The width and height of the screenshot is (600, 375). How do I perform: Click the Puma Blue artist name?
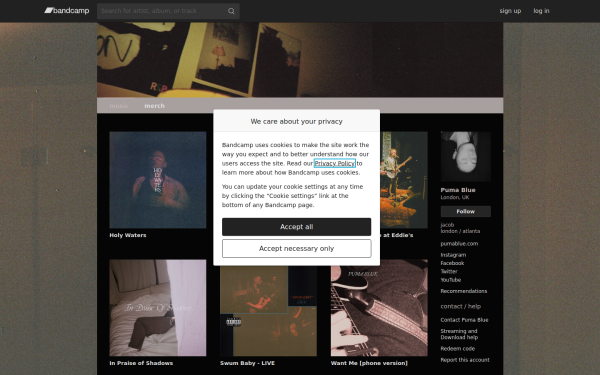[x=458, y=190]
